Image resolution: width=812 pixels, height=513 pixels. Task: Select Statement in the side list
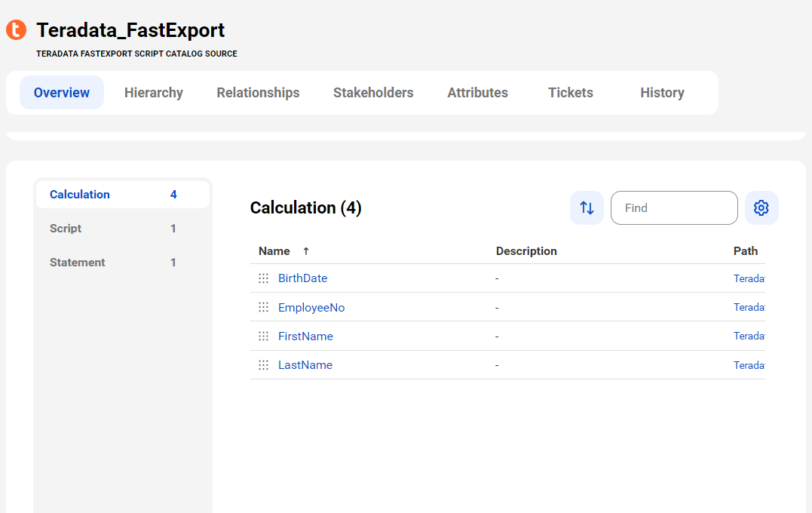[x=123, y=263]
